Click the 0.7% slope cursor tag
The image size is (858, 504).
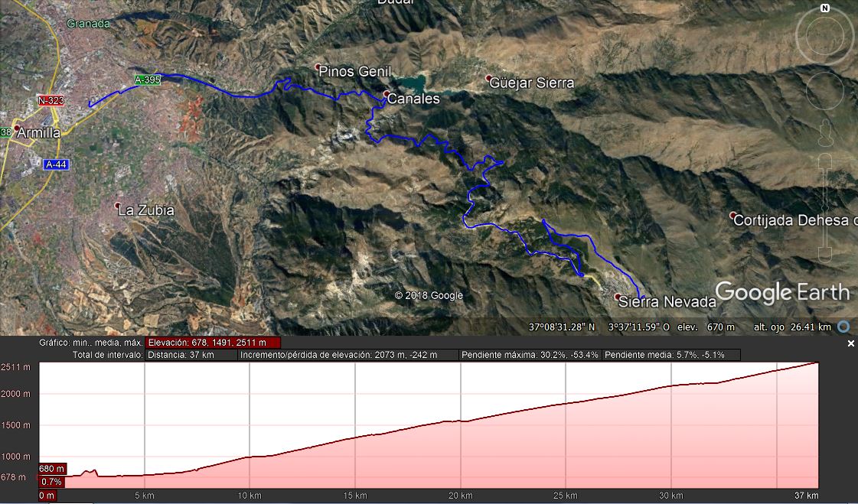(51, 482)
